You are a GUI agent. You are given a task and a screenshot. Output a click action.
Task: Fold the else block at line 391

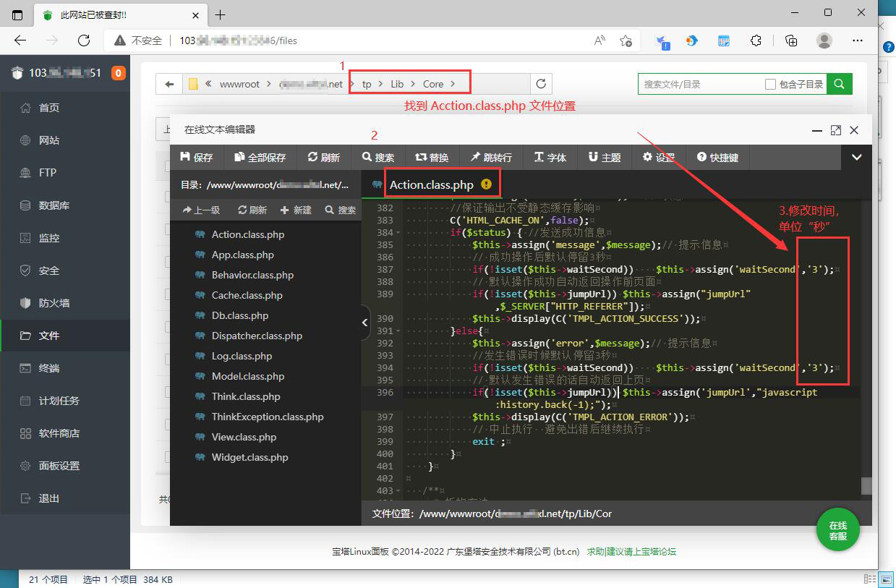click(x=399, y=331)
